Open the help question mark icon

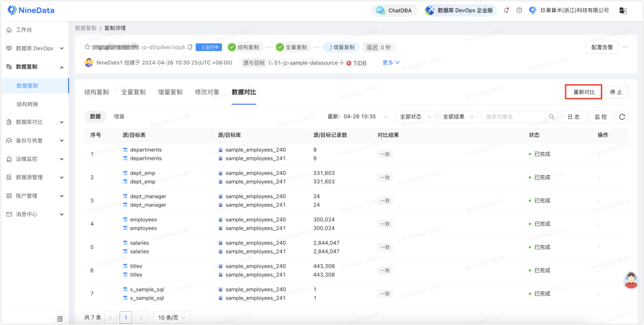click(519, 10)
